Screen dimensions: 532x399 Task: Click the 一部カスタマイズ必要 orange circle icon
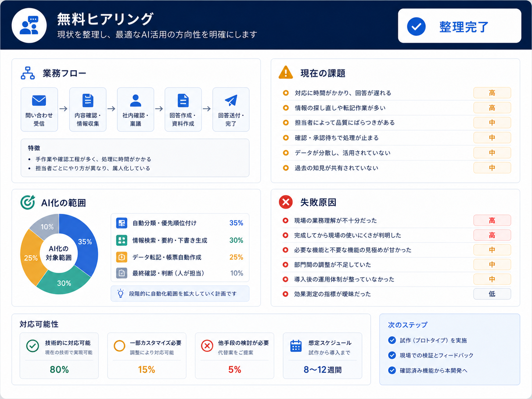click(x=119, y=346)
